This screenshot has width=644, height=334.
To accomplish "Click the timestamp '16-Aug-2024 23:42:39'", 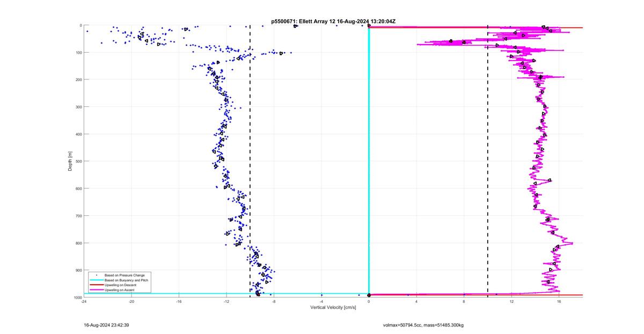I will [x=106, y=325].
